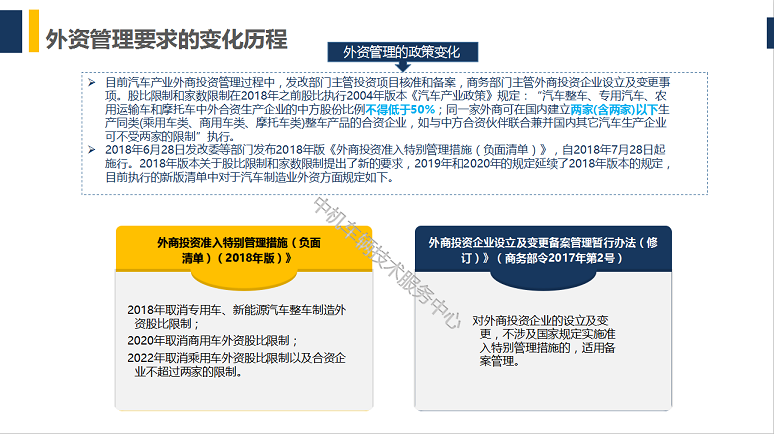
Task: Select the slide title 外资管理要求的变化历程
Action: (166, 39)
